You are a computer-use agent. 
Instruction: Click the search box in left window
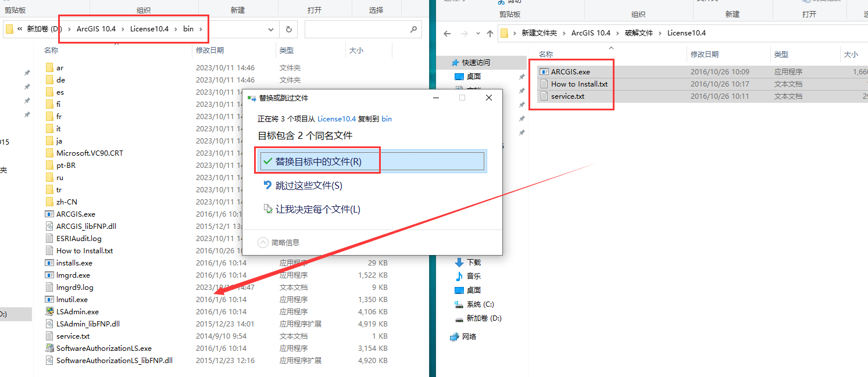pos(362,29)
